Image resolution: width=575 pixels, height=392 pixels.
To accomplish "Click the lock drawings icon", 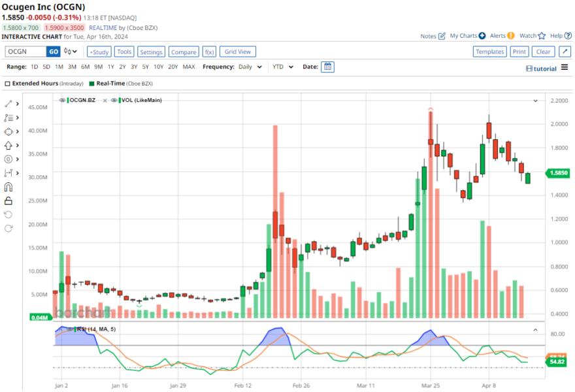I will [x=8, y=201].
